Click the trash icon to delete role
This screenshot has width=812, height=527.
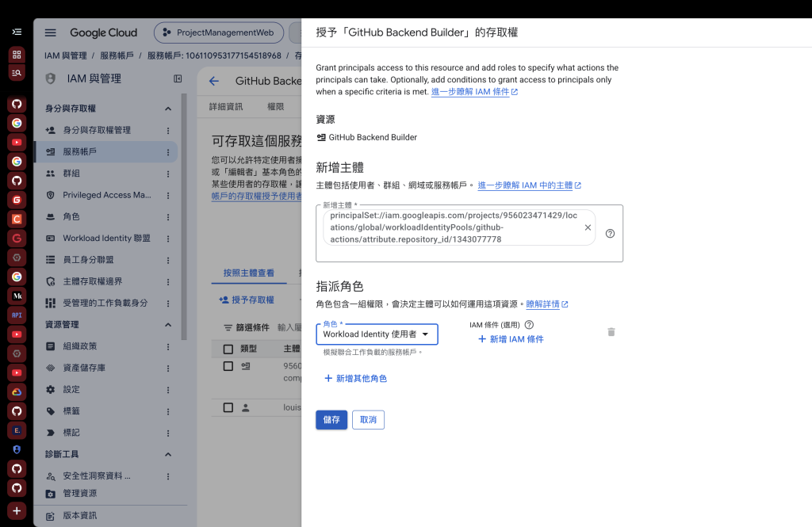click(x=611, y=332)
